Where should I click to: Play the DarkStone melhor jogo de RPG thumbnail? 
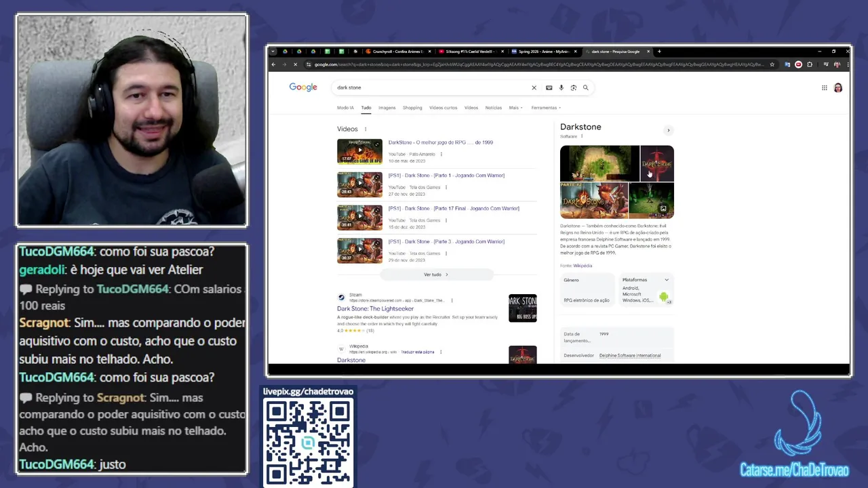(x=359, y=152)
